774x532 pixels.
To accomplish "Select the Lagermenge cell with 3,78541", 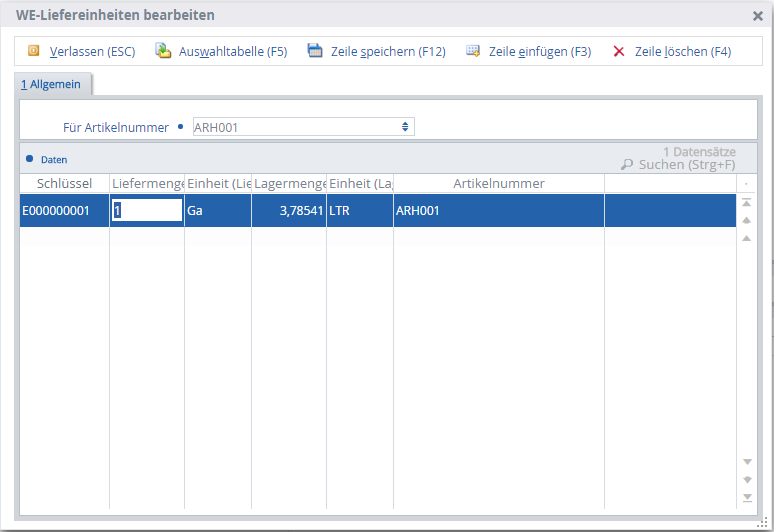I will point(288,210).
